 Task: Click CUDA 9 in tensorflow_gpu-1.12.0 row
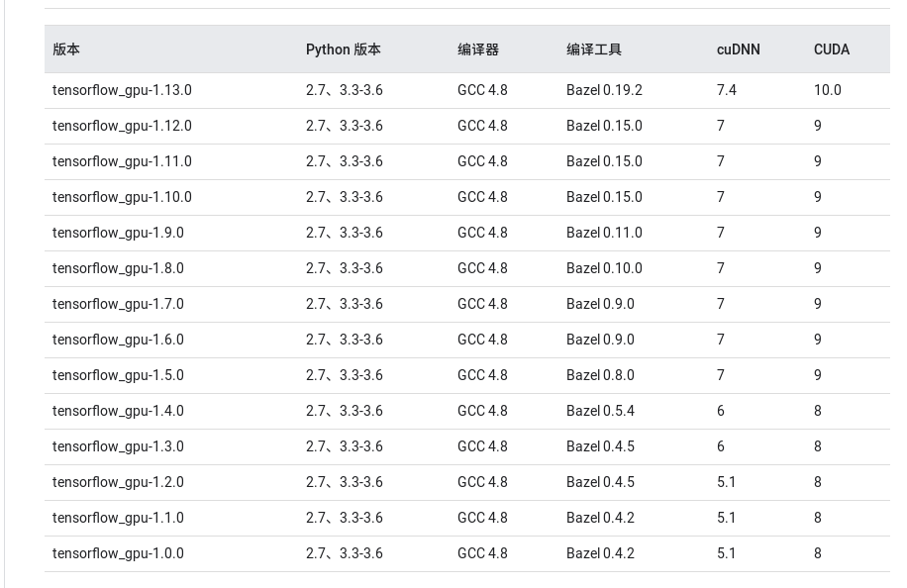818,126
